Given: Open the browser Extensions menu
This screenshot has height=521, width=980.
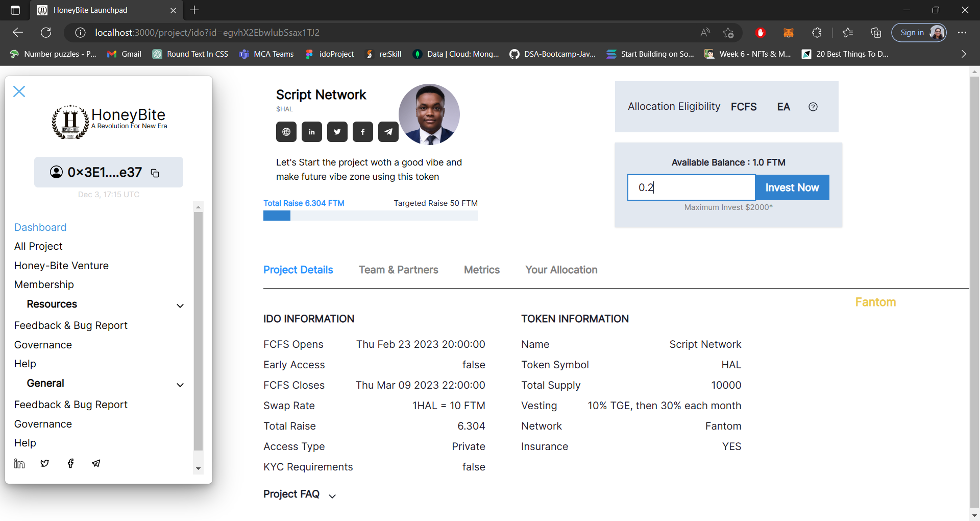Looking at the screenshot, I should coord(817,33).
